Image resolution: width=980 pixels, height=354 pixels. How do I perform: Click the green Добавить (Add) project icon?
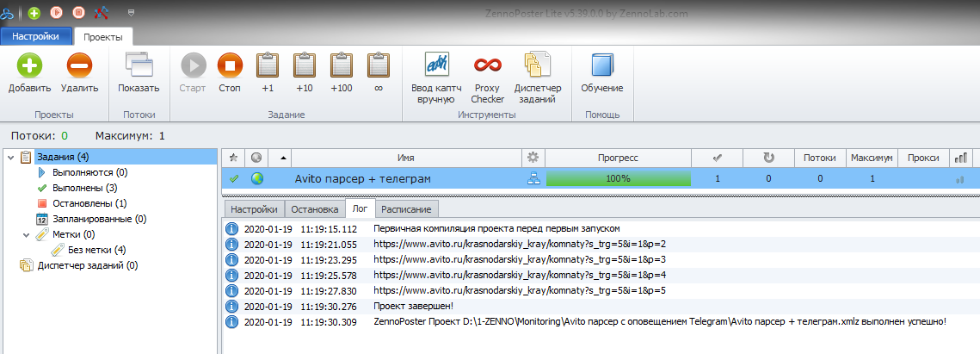29,65
